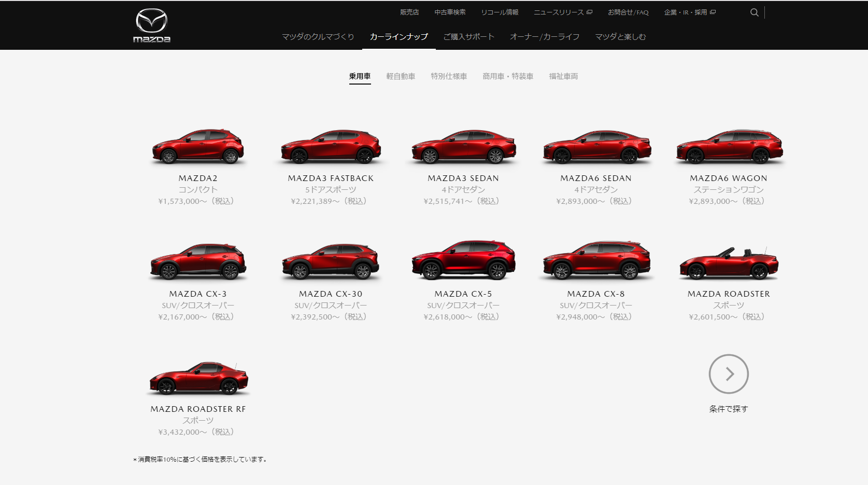The image size is (868, 485).
Task: Open the ニュースリリース link
Action: [x=559, y=12]
